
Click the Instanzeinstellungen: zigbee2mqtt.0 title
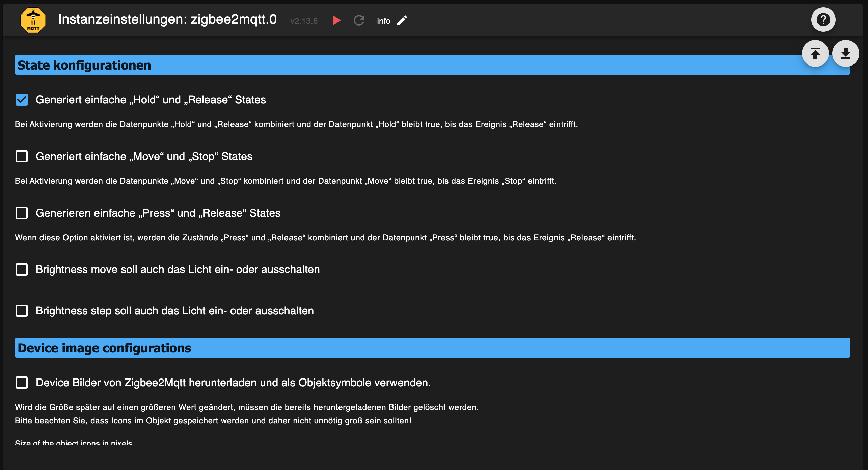point(167,19)
